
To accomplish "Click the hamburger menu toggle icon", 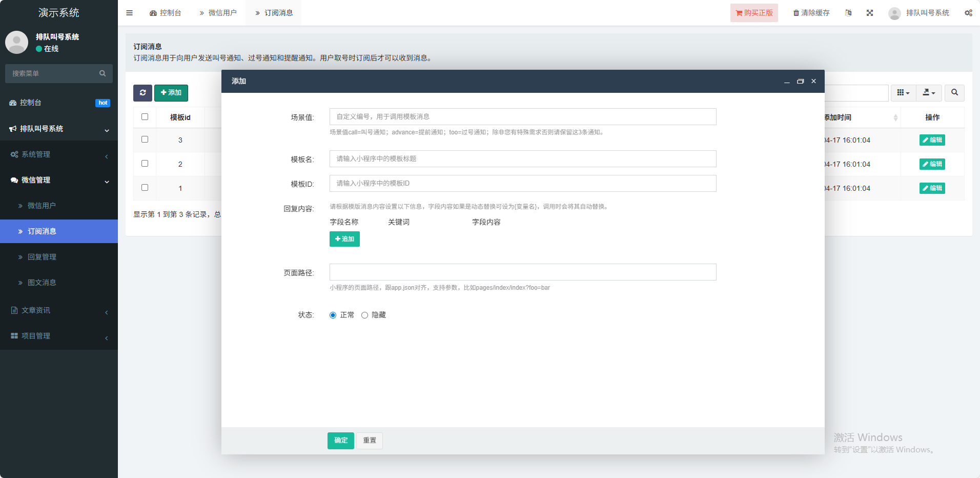I will coord(129,13).
